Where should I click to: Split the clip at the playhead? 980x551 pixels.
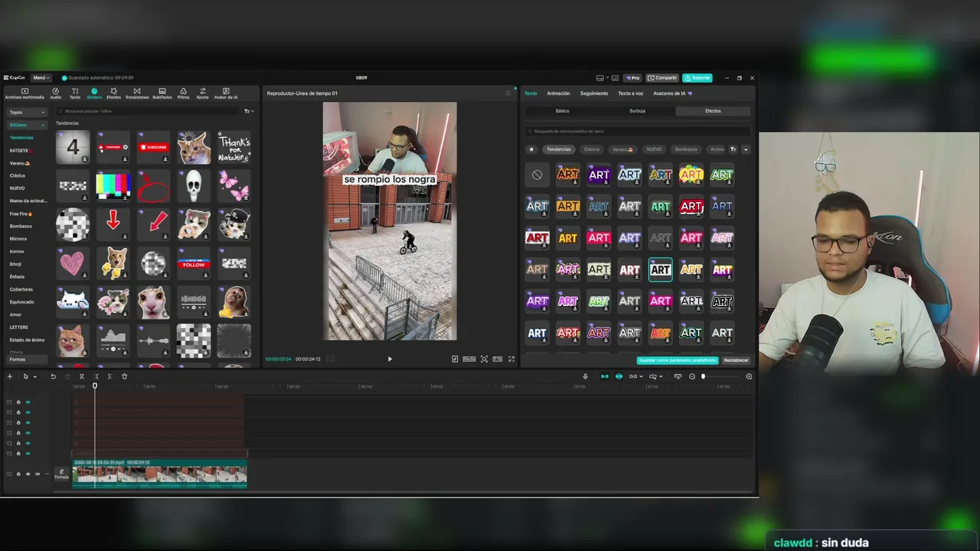[x=82, y=377]
